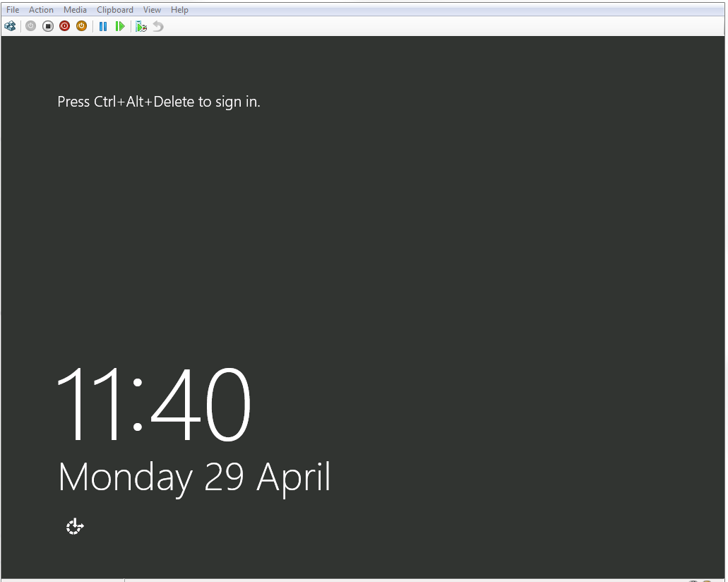The width and height of the screenshot is (728, 582).
Task: Save VM state with the orange power icon
Action: (82, 26)
